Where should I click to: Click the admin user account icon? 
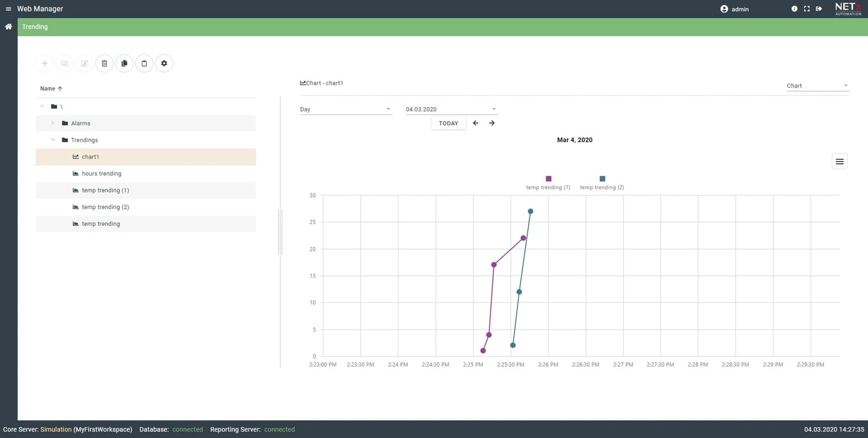click(724, 9)
